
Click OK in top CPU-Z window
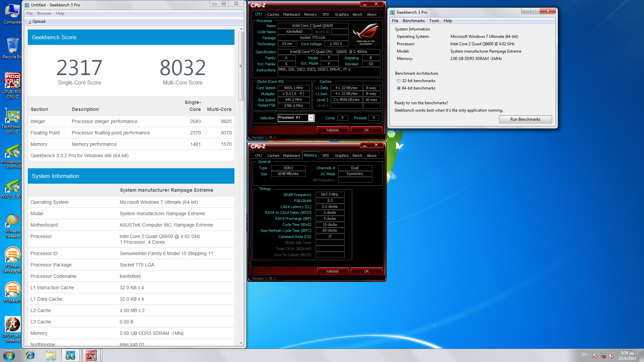366,130
